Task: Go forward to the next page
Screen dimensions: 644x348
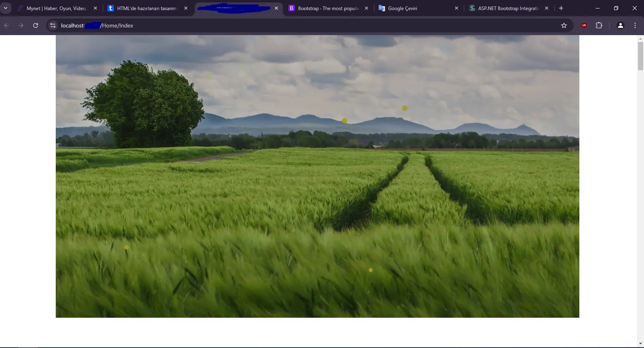Action: (x=21, y=25)
